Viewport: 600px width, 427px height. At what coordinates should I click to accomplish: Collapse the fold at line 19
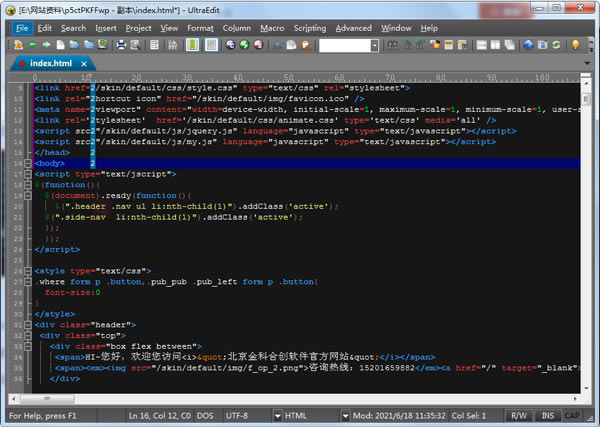pos(28,196)
